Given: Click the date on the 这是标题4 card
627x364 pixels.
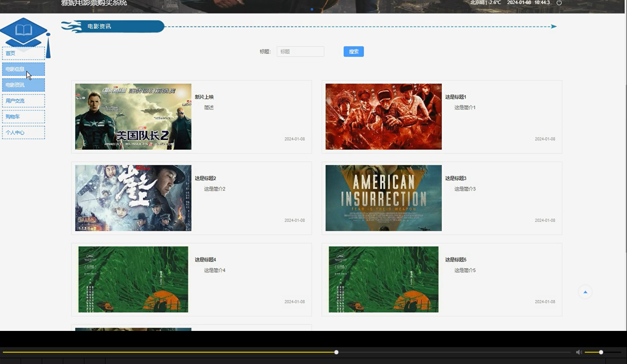Looking at the screenshot, I should [x=294, y=302].
